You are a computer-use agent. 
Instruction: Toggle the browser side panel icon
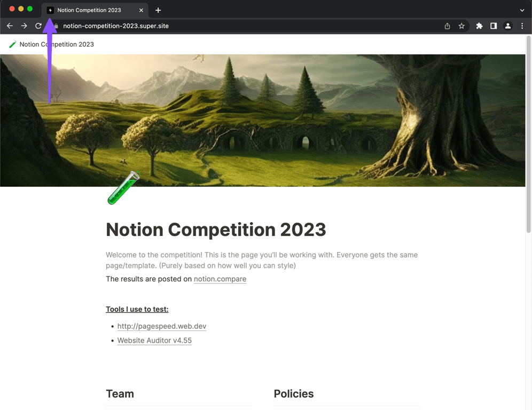coord(494,26)
